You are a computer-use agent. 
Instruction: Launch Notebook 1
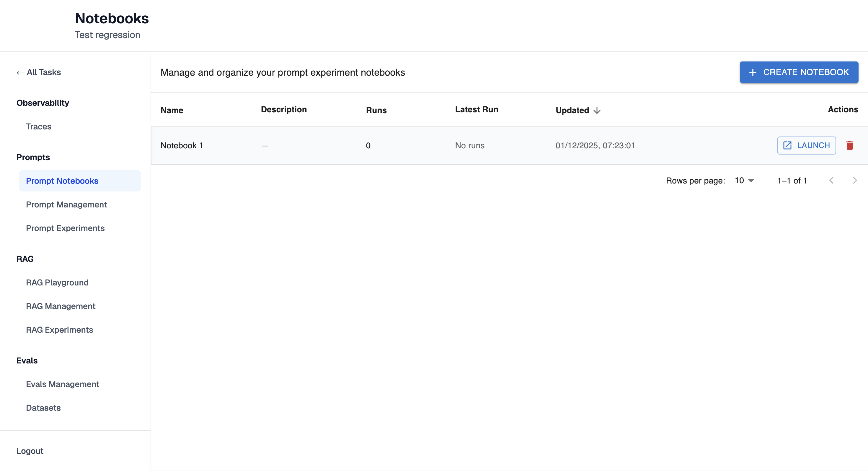(x=806, y=145)
